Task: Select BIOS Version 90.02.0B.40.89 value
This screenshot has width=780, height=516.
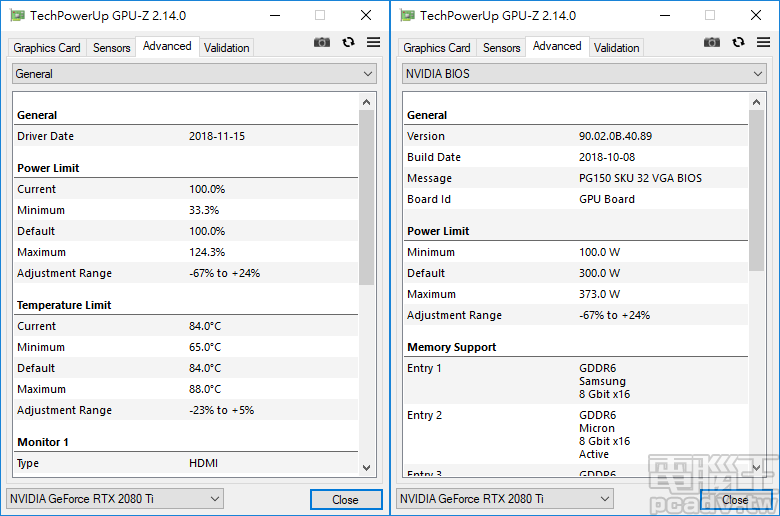Action: (615, 136)
